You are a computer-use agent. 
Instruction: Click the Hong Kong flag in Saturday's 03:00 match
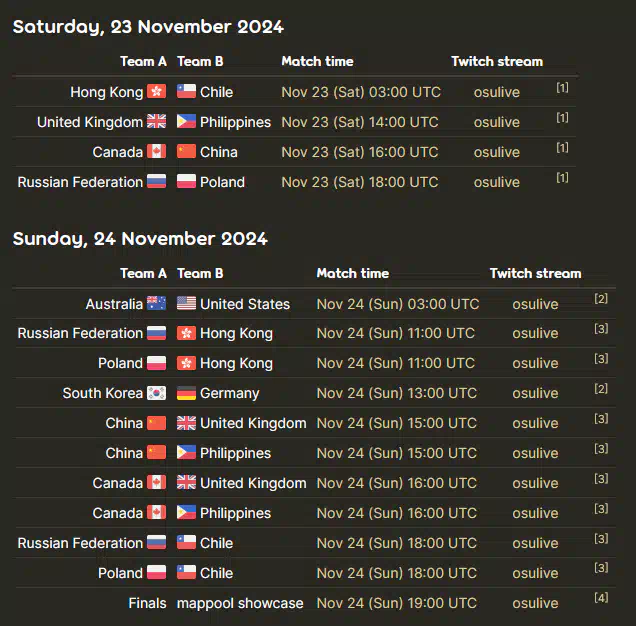156,91
